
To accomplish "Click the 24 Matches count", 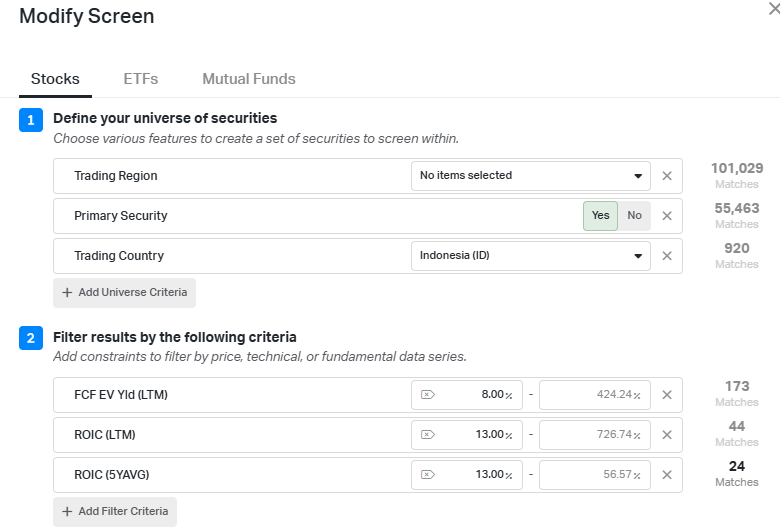I will [737, 473].
